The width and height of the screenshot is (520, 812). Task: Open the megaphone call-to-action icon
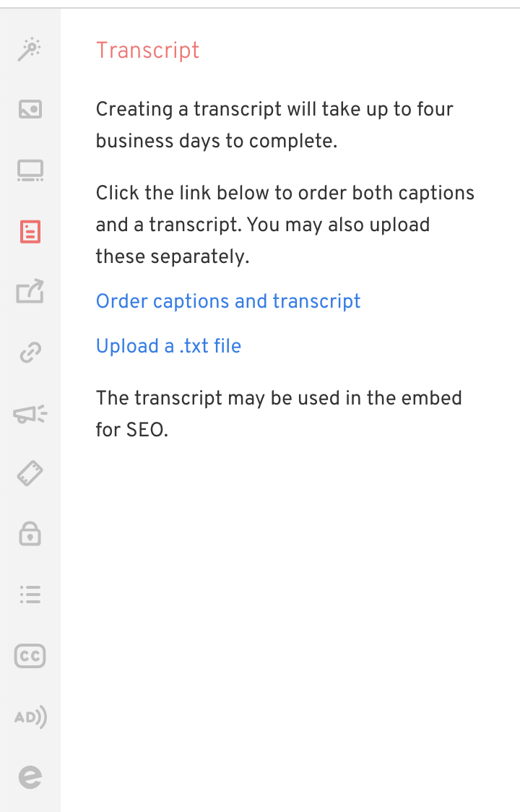pyautogui.click(x=30, y=414)
